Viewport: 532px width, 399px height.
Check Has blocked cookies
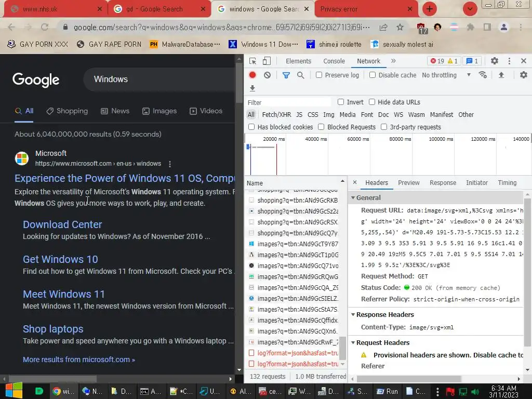point(251,127)
